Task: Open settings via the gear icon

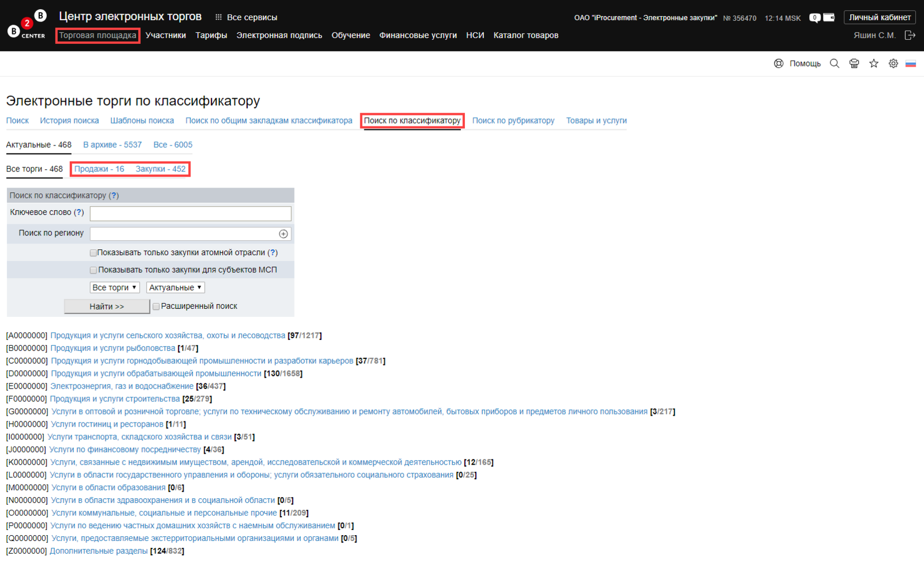Action: [893, 64]
